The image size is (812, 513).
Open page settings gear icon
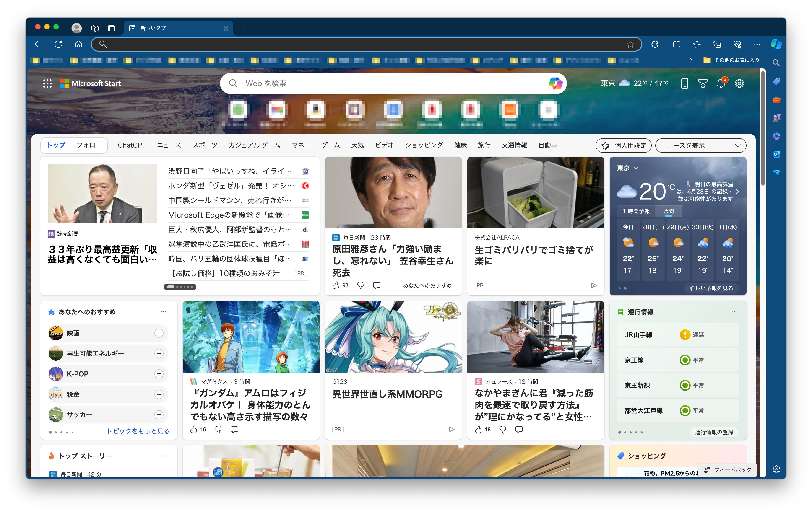pos(739,83)
